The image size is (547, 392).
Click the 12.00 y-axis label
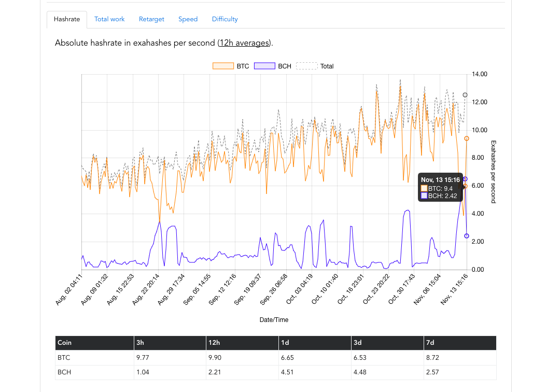coord(479,102)
